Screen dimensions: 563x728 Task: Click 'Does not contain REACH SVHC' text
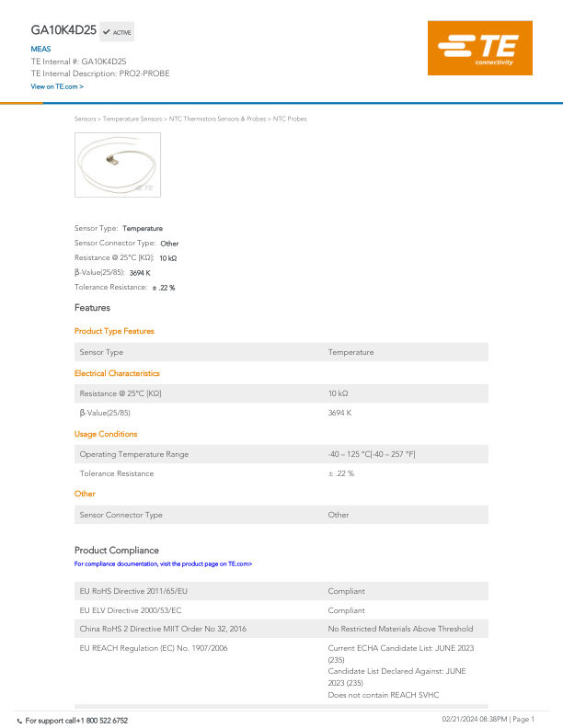tap(384, 695)
